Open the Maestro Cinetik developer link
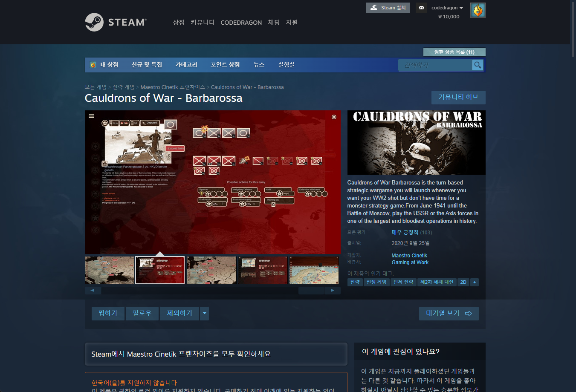576x392 pixels. coord(409,256)
